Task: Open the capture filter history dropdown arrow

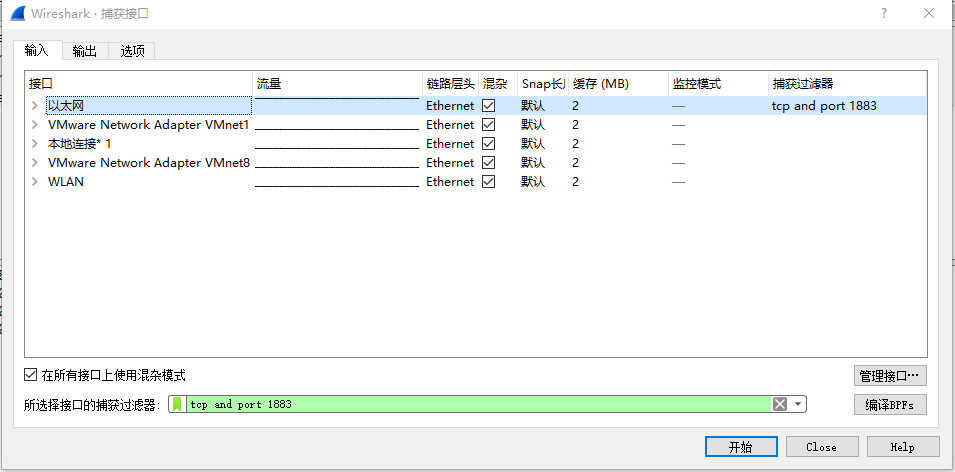Action: pos(798,404)
